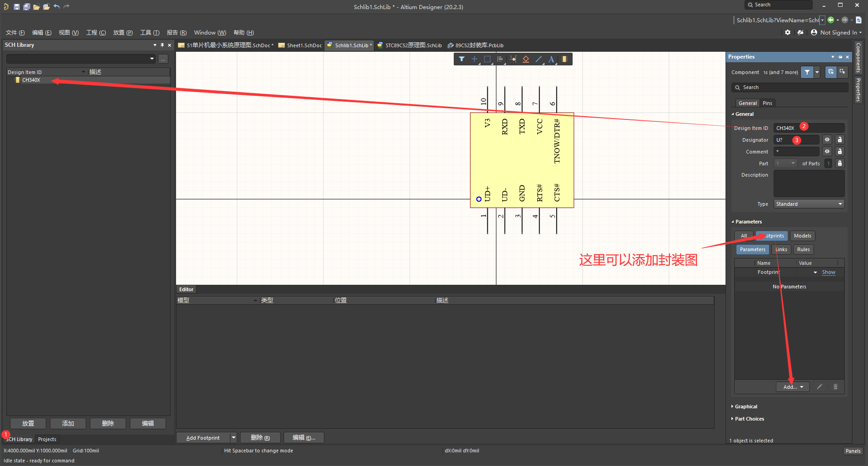The width and height of the screenshot is (868, 466).
Task: Click the green navigate back arrow
Action: (x=831, y=20)
